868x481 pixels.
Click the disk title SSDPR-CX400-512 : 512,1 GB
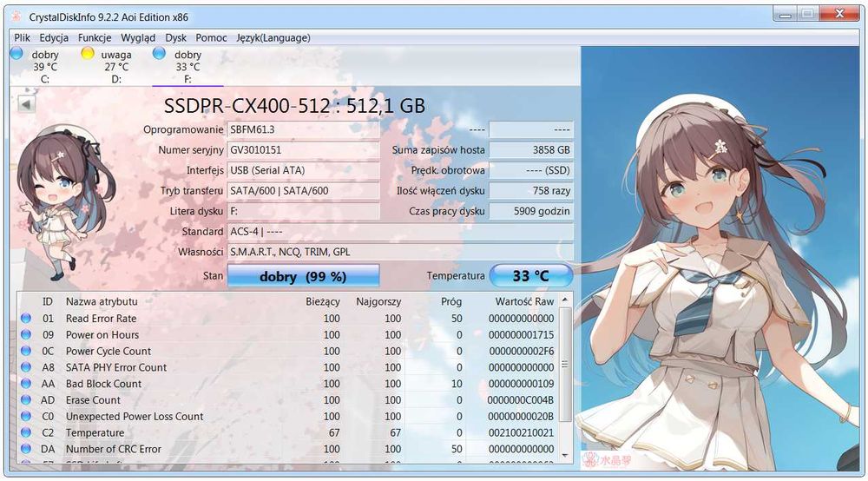pos(294,106)
